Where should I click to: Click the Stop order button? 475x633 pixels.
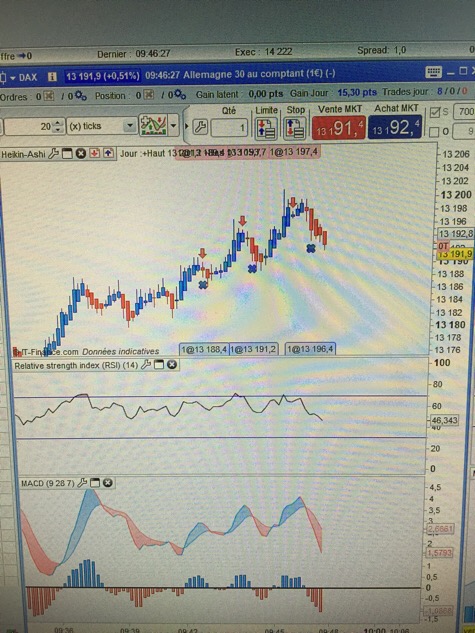coord(295,128)
